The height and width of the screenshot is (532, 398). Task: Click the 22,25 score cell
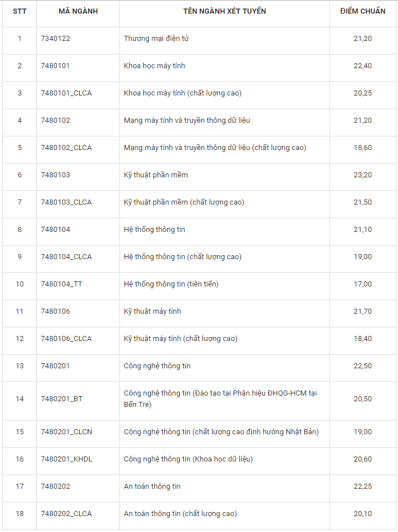click(362, 487)
